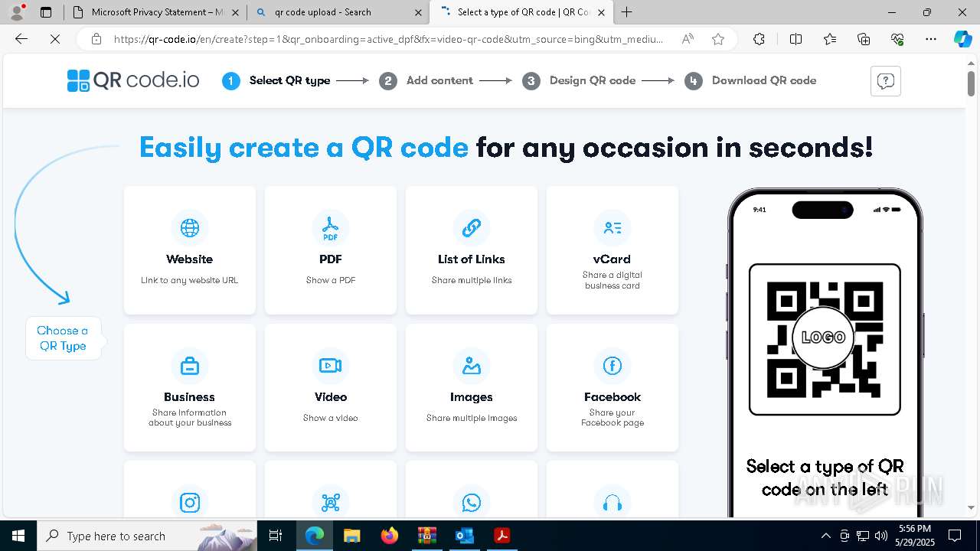Viewport: 980px width, 551px height.
Task: Open File Explorer from taskbar
Action: tap(351, 536)
